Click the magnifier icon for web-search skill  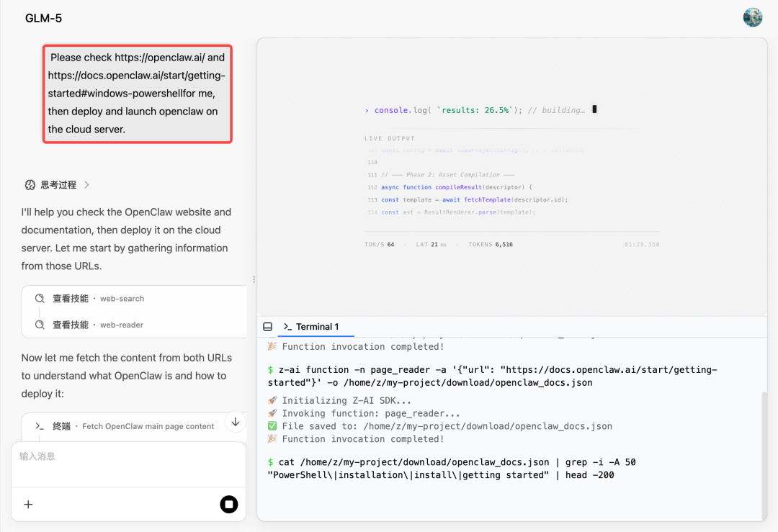[40, 298]
